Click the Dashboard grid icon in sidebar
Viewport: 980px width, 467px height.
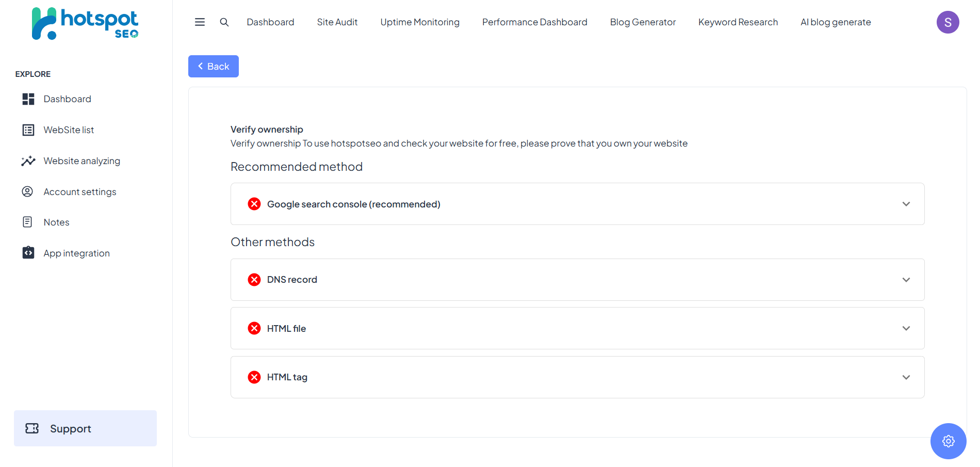28,99
